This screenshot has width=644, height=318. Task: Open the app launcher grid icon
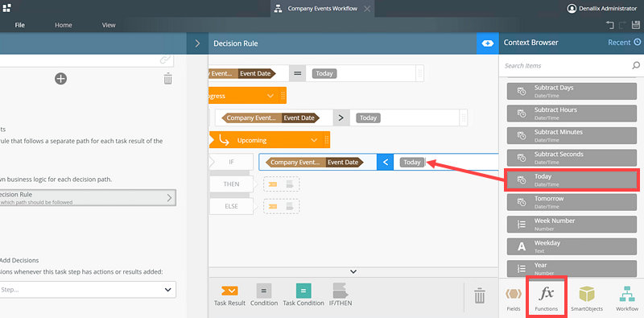[6, 8]
